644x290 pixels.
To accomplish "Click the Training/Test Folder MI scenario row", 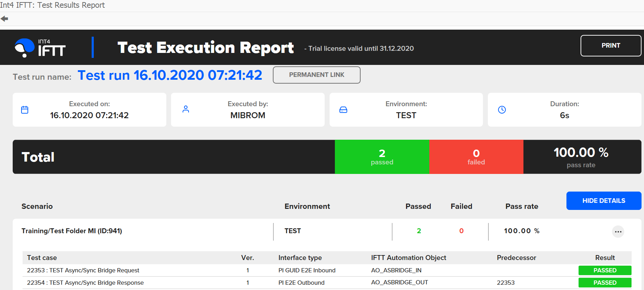I will 72,231.
